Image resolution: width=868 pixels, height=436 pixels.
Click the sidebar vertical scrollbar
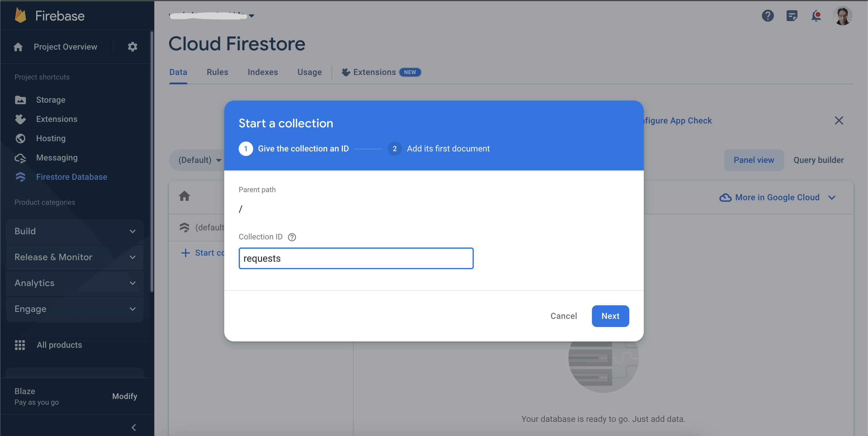(x=152, y=162)
